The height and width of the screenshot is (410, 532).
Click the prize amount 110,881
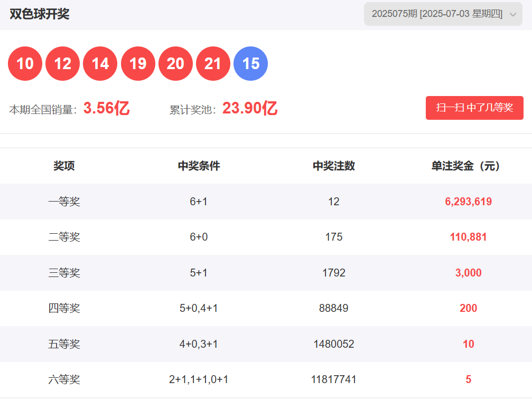coord(468,237)
